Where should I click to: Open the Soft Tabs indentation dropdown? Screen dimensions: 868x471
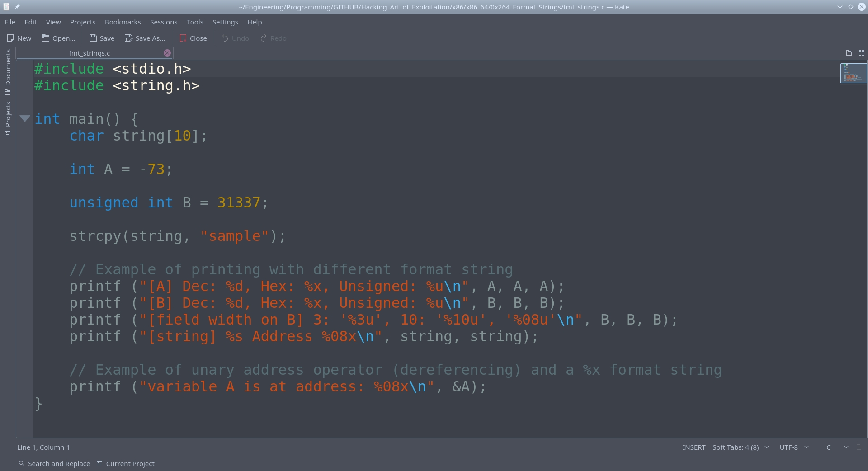point(740,447)
